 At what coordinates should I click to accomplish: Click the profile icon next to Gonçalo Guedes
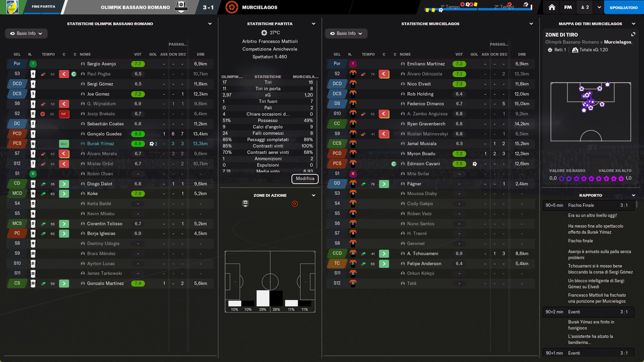click(83, 134)
